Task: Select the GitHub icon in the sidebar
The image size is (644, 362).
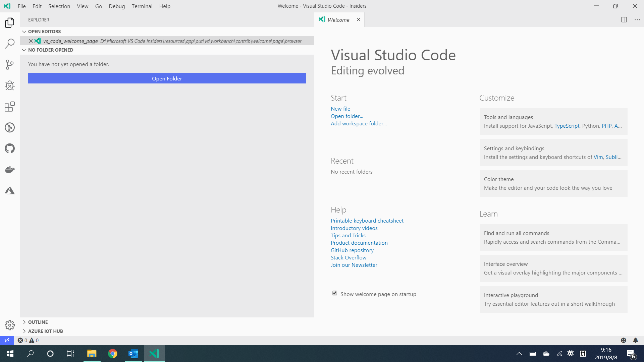Action: click(x=10, y=148)
